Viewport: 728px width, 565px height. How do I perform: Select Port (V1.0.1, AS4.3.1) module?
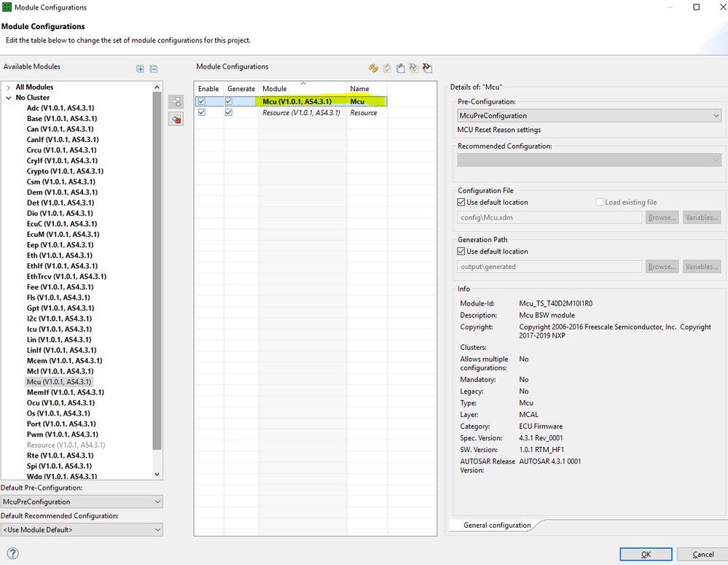pyautogui.click(x=61, y=424)
